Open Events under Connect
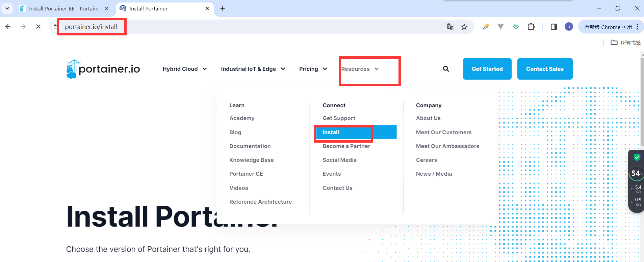 tap(332, 174)
